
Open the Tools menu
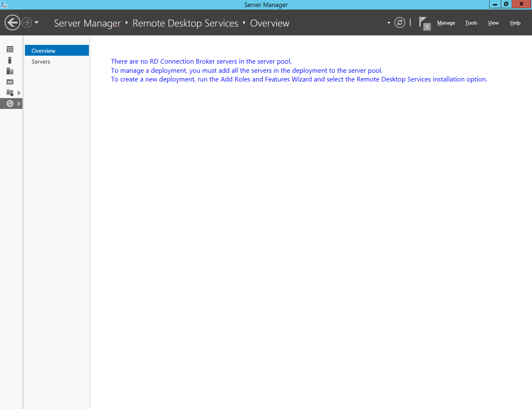pyautogui.click(x=471, y=23)
